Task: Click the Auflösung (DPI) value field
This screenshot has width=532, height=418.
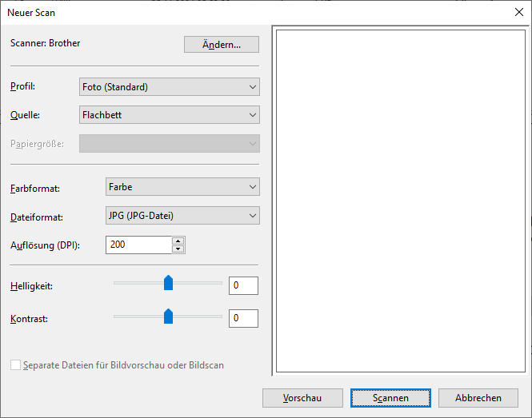Action: click(138, 245)
